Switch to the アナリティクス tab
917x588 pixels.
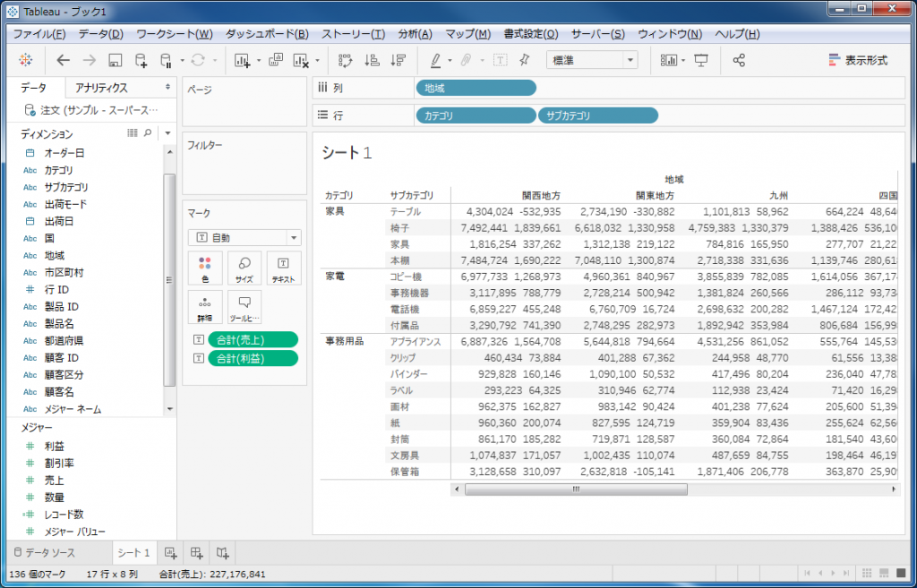pos(101,88)
